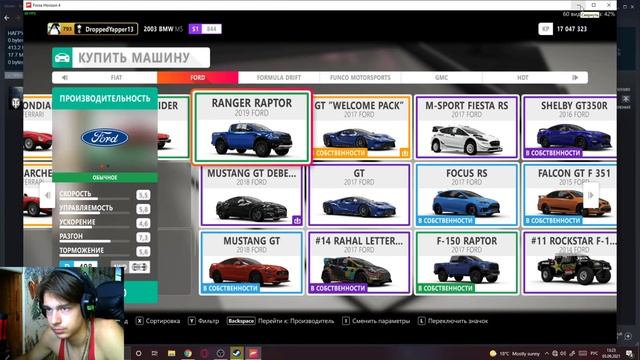Image resolution: width=640 pixels, height=360 pixels.
Task: Click the Сортировка sort option
Action: click(x=162, y=321)
